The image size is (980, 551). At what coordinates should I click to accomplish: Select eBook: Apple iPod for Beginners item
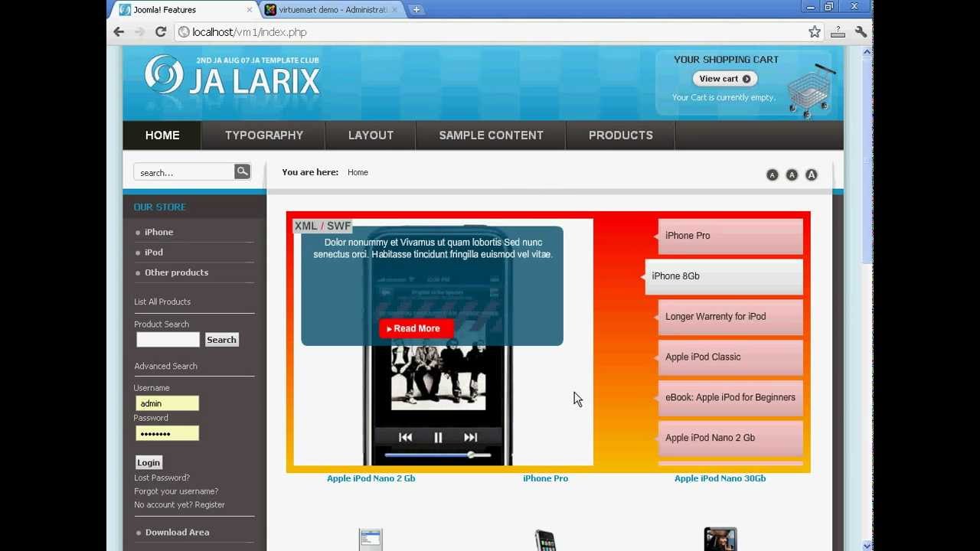click(x=730, y=398)
